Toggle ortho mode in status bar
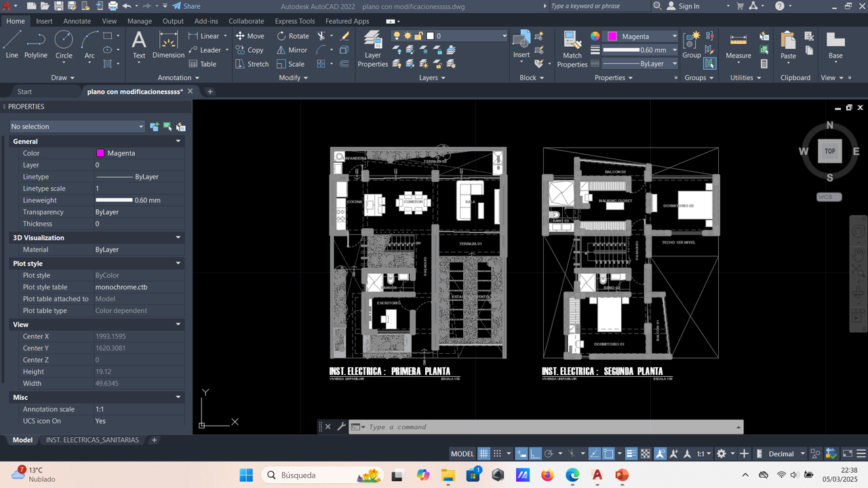 point(536,453)
